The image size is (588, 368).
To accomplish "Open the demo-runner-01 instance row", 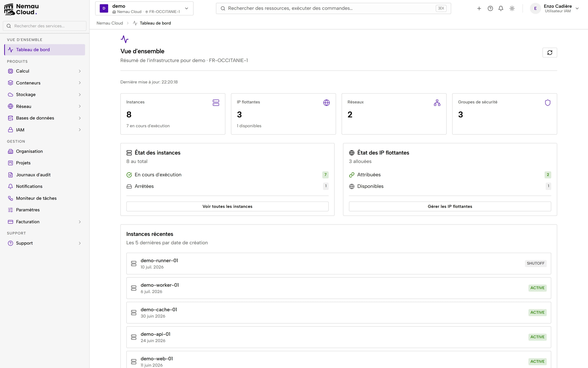I will [338, 264].
